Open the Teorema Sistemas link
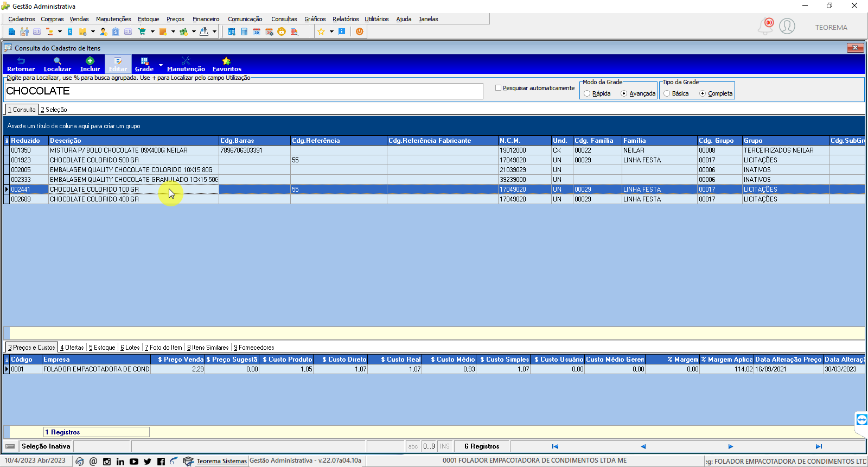The width and height of the screenshot is (868, 467). [221, 461]
